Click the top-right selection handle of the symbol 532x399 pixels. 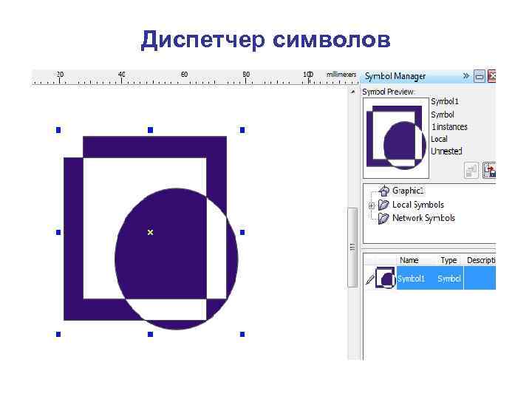242,130
